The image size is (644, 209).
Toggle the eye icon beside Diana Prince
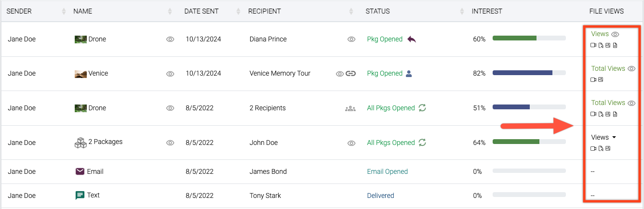click(351, 39)
